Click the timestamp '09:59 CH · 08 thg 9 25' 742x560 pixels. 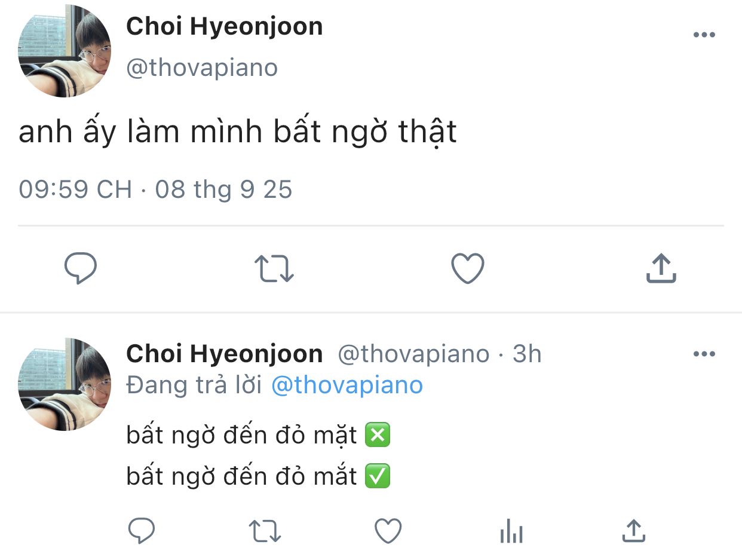tap(155, 189)
